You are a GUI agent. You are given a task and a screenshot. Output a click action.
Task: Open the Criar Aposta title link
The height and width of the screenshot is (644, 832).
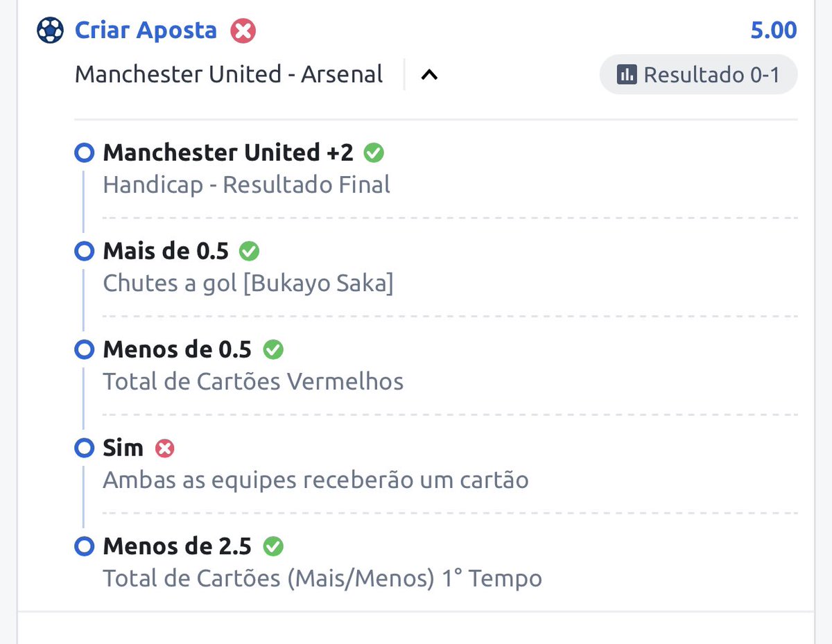tap(146, 31)
